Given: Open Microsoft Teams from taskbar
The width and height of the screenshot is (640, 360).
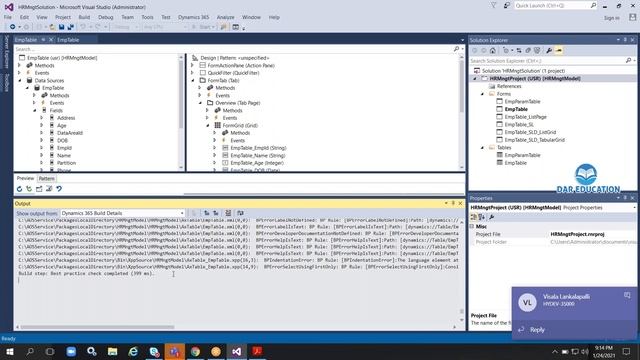Looking at the screenshot, I should click(175, 351).
